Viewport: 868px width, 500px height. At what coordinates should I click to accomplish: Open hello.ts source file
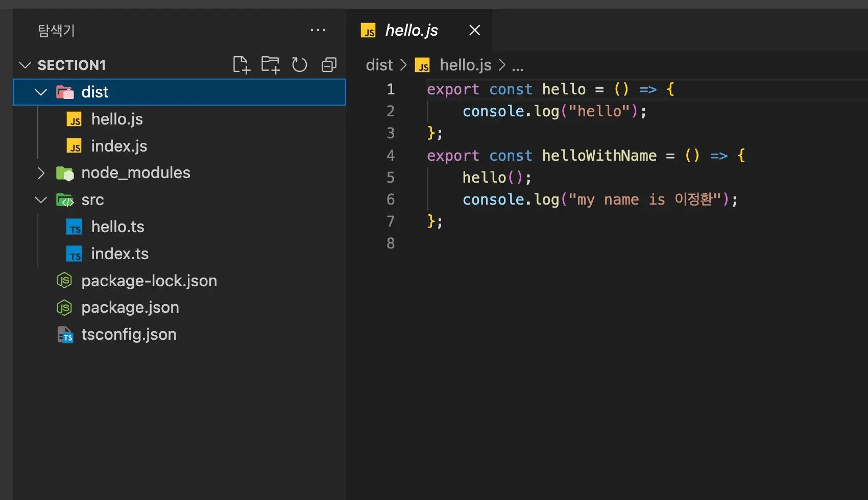pyautogui.click(x=117, y=227)
